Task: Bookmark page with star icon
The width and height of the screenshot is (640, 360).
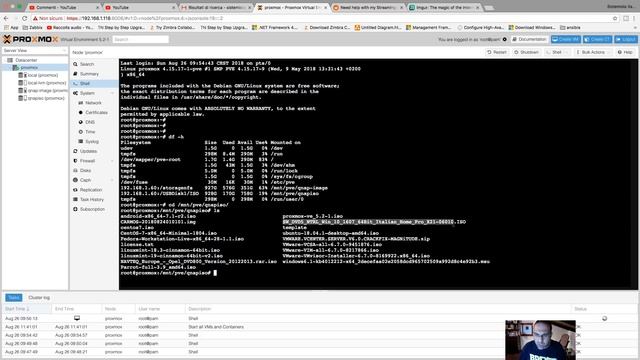Action: [x=615, y=18]
